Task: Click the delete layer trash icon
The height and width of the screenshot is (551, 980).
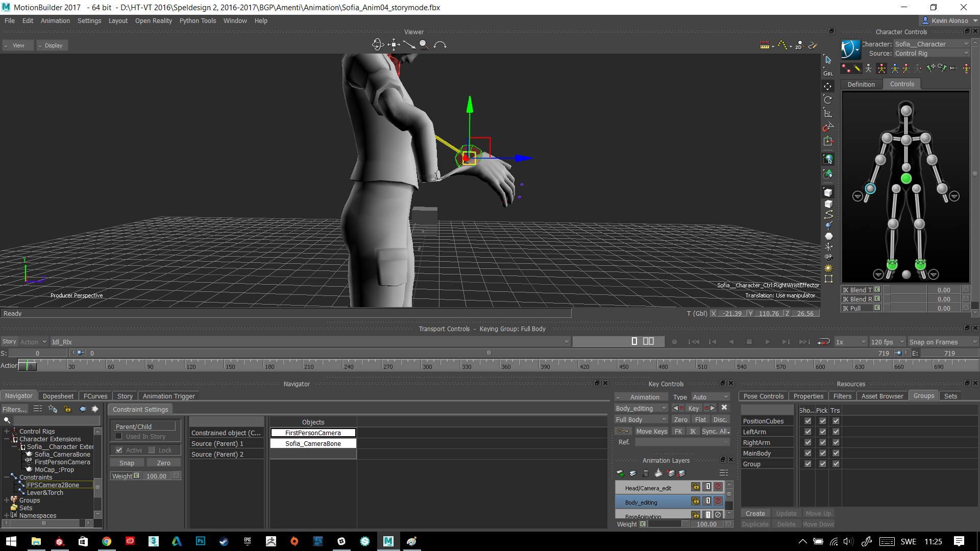Action: tap(646, 473)
